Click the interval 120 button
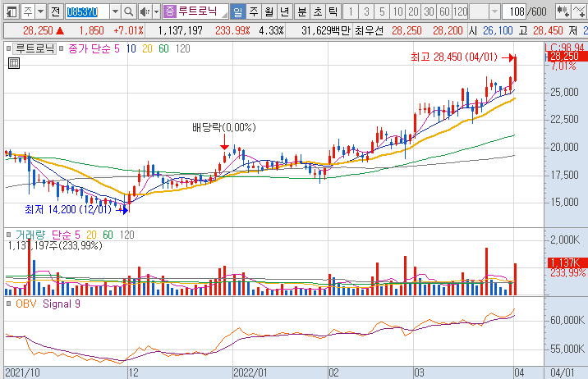588x379 pixels. click(x=460, y=12)
